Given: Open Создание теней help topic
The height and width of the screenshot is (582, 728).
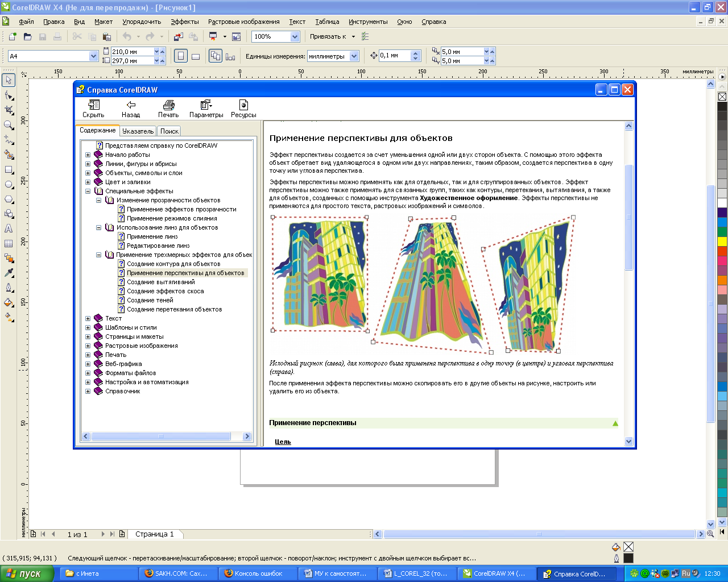Looking at the screenshot, I should coord(150,300).
